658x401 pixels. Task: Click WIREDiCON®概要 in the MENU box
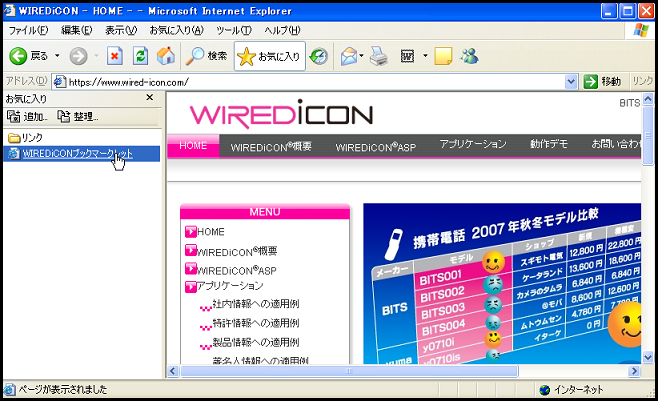(237, 251)
